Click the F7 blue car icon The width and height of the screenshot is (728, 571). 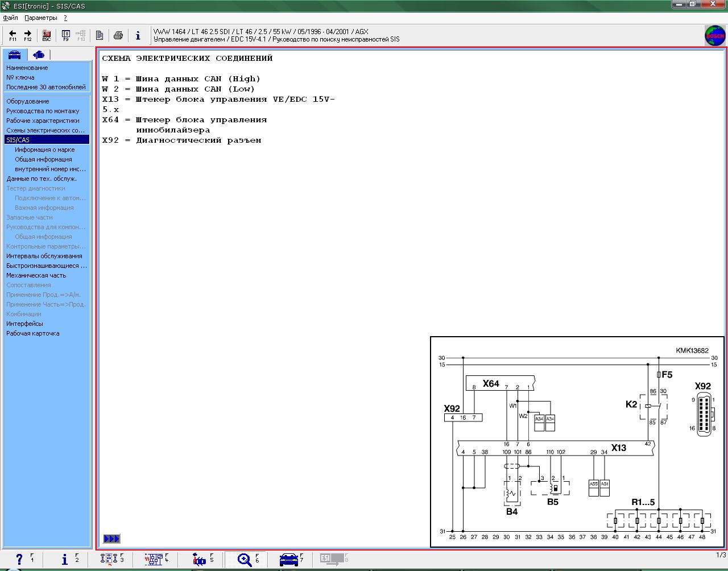(x=289, y=560)
